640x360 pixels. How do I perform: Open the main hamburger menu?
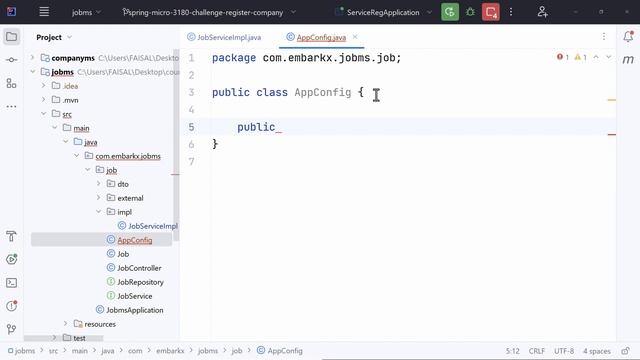pyautogui.click(x=44, y=12)
